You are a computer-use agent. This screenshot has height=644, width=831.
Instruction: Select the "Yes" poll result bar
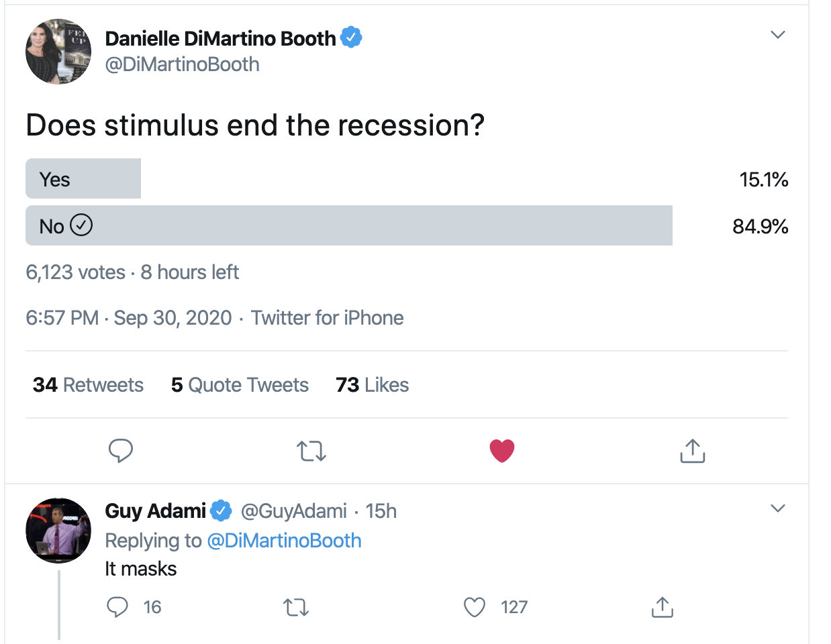83,179
